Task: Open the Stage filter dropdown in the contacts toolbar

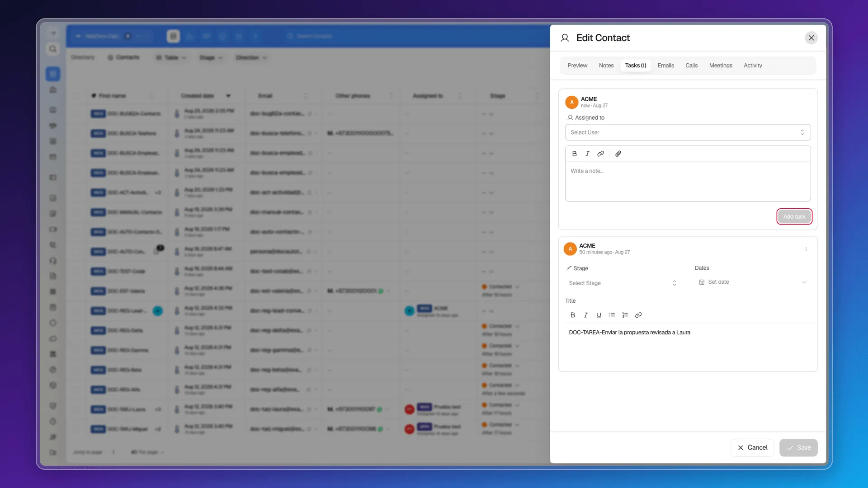Action: click(x=211, y=58)
